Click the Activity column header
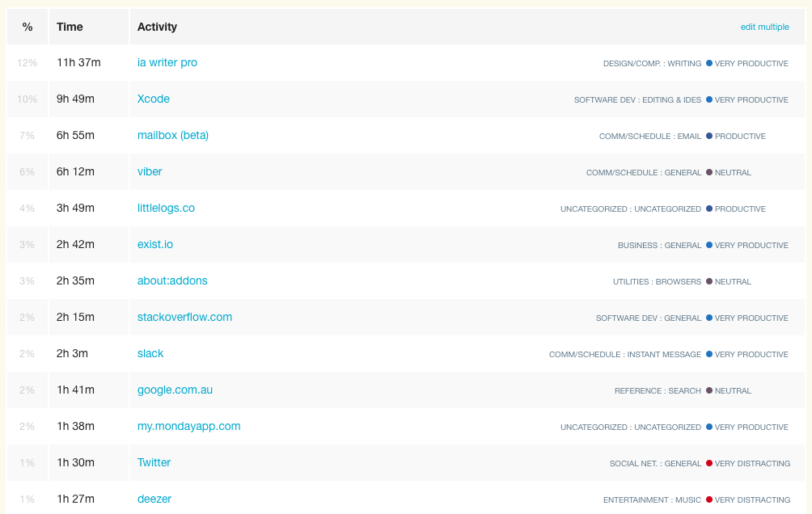 click(x=157, y=27)
